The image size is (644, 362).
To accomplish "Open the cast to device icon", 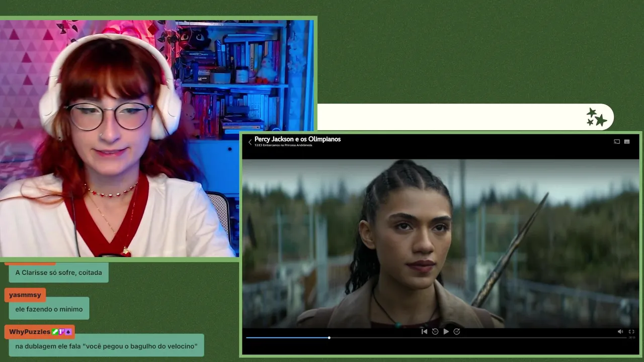I will tap(617, 142).
